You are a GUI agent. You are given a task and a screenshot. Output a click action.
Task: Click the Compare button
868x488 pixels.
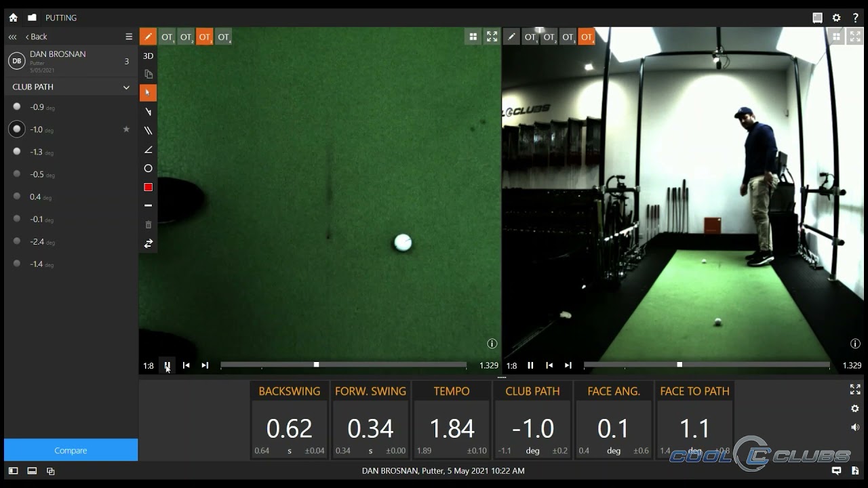click(71, 450)
